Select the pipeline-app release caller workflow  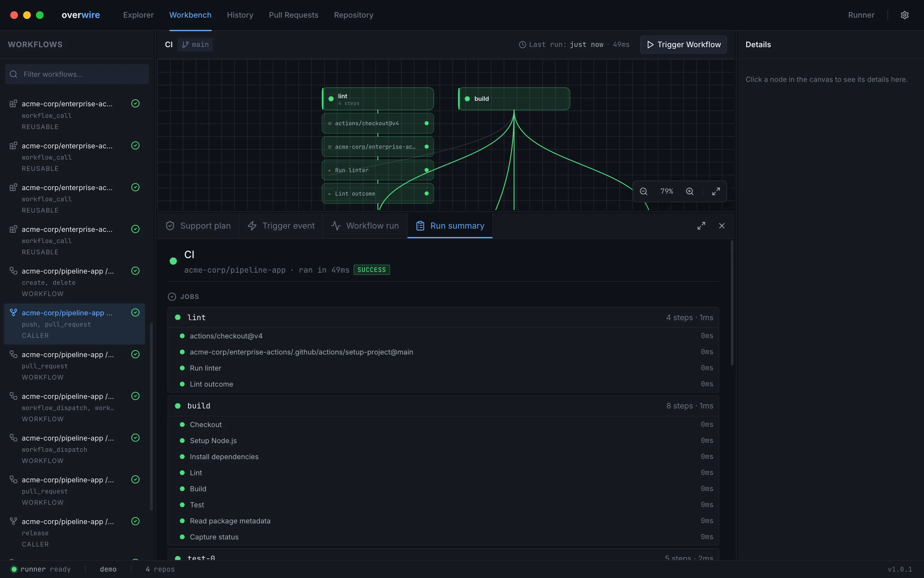coord(74,533)
